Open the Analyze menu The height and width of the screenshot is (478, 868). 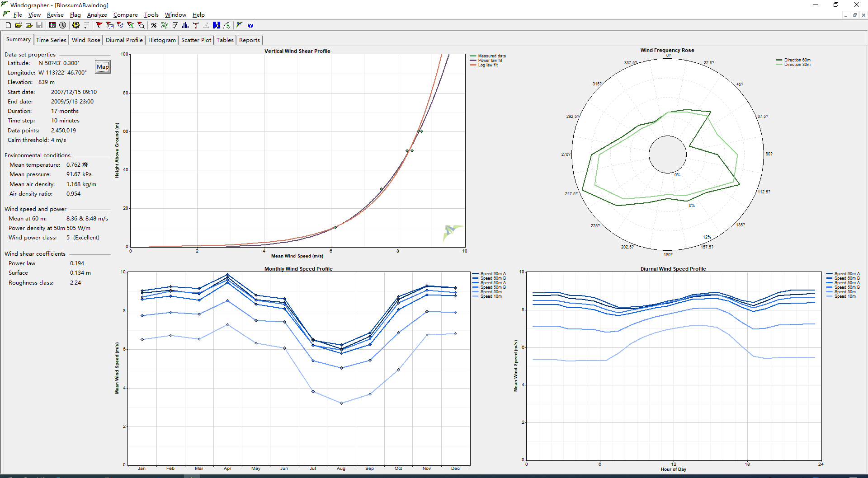click(97, 15)
